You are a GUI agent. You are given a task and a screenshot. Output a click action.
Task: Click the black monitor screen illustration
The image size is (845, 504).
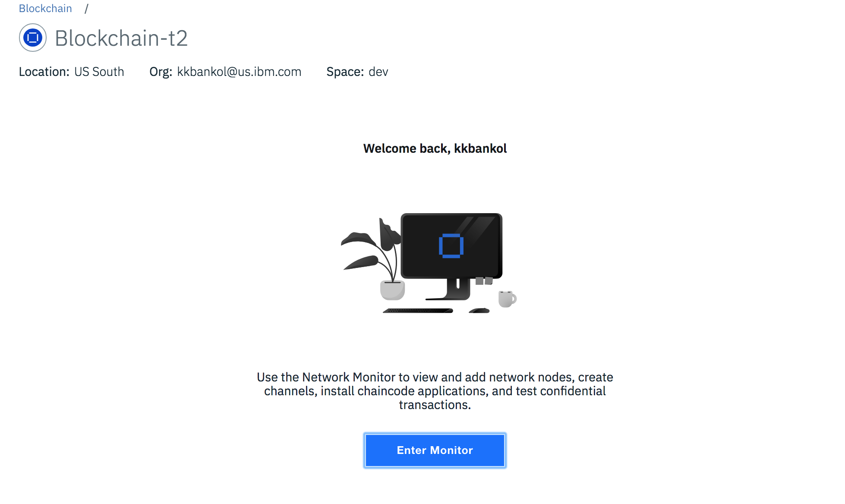click(x=451, y=246)
